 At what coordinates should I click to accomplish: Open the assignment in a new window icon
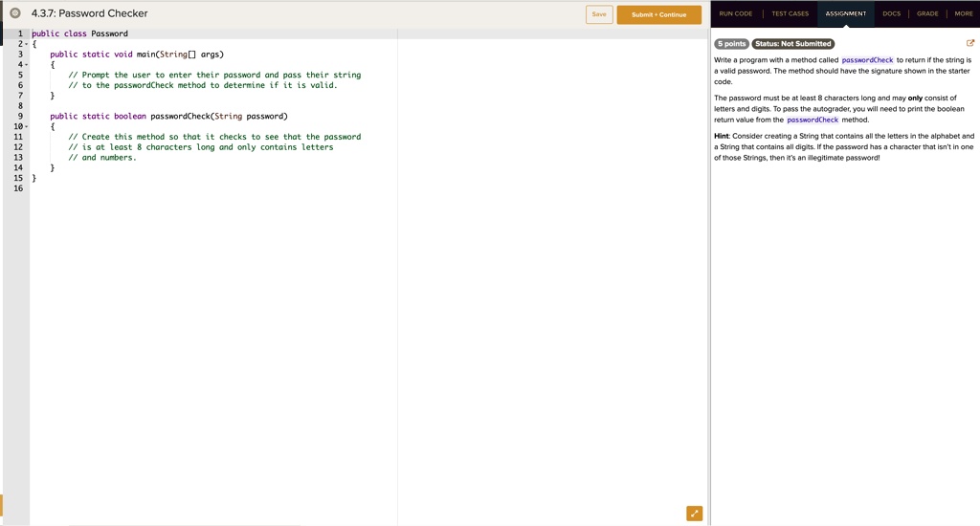pyautogui.click(x=970, y=43)
